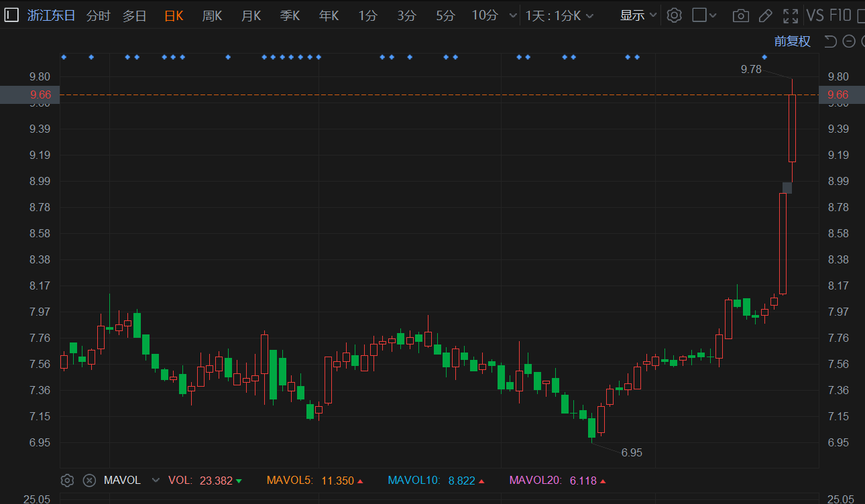Viewport: 865px width, 504px height.
Task: Click the 8.17 label on the left axis
Action: click(40, 286)
